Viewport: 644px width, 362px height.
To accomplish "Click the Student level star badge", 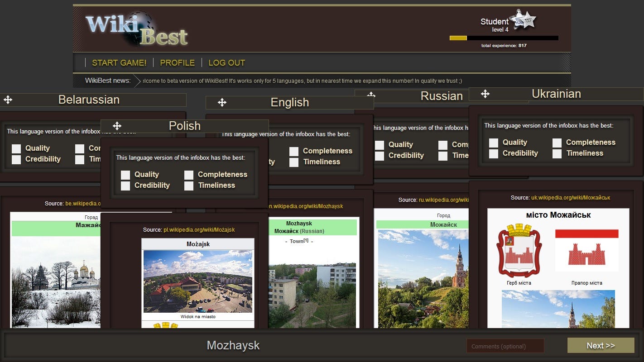I will click(523, 19).
